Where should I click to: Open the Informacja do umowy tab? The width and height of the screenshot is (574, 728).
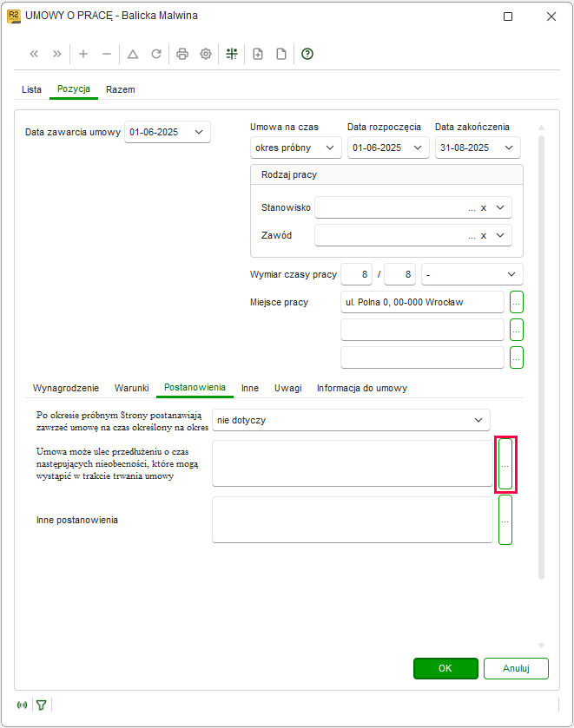tap(361, 388)
